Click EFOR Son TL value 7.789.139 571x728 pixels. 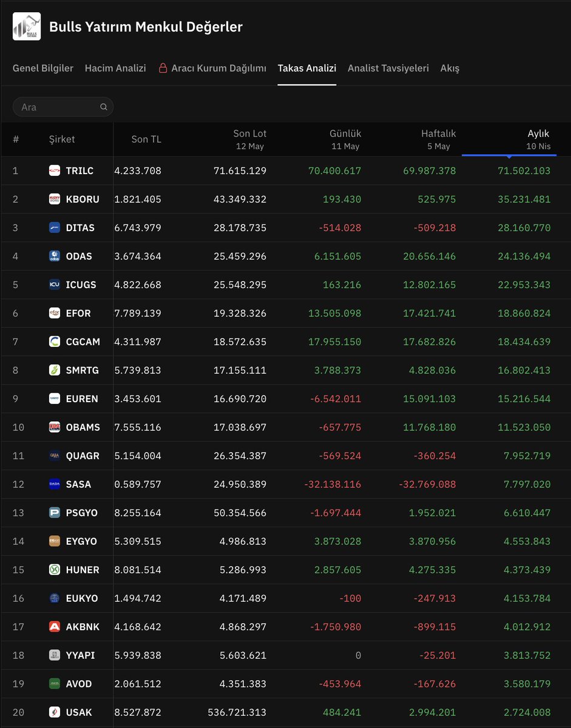click(138, 313)
